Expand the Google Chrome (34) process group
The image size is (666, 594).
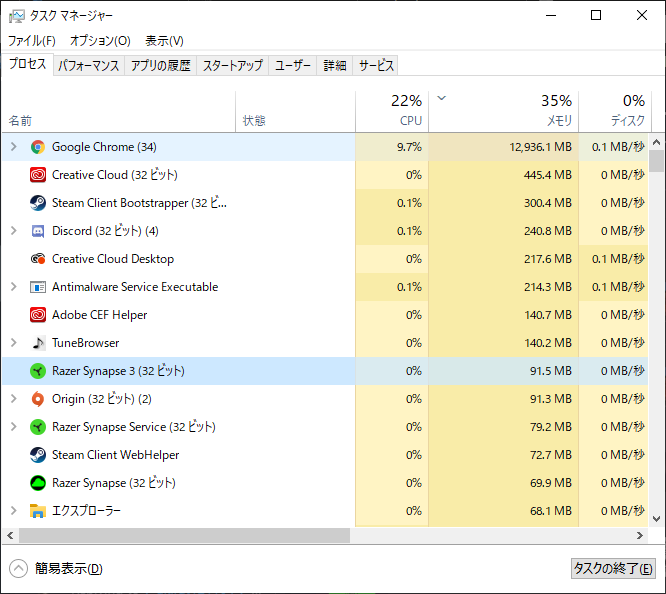pyautogui.click(x=14, y=147)
